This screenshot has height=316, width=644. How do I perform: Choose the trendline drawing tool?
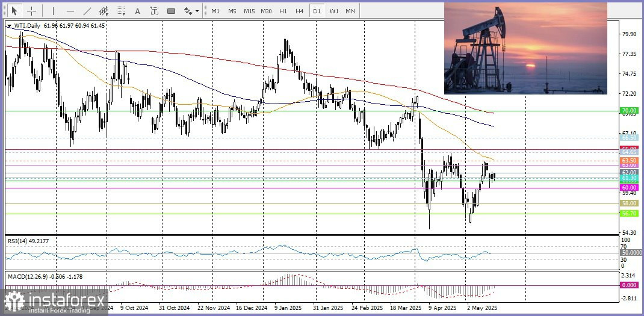tap(87, 11)
